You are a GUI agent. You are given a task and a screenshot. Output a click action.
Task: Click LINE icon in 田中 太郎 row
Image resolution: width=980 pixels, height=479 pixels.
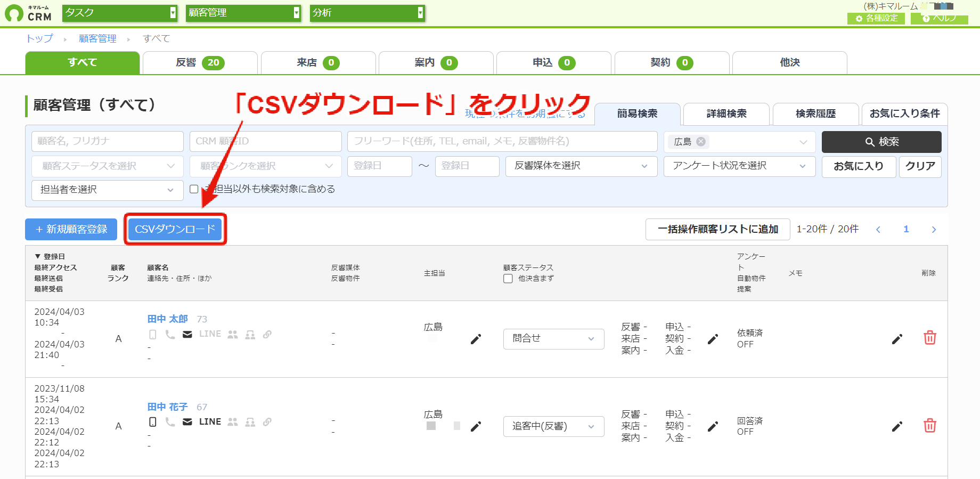click(x=210, y=334)
